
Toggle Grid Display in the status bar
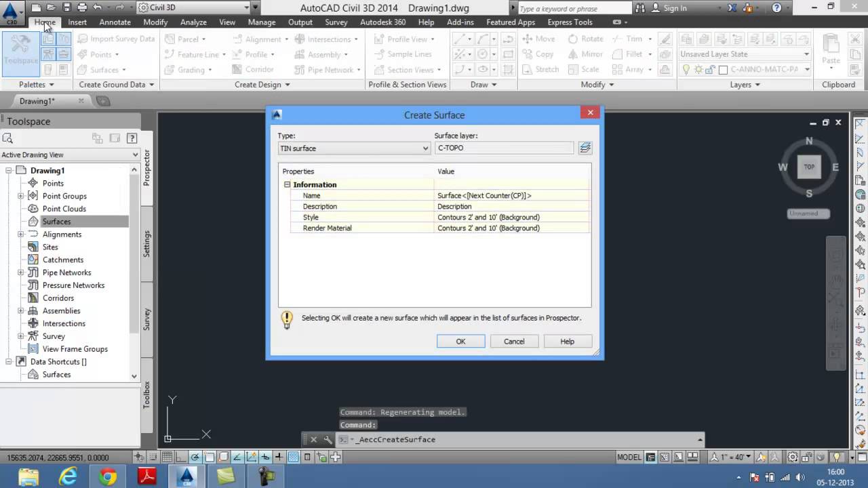pos(167,457)
